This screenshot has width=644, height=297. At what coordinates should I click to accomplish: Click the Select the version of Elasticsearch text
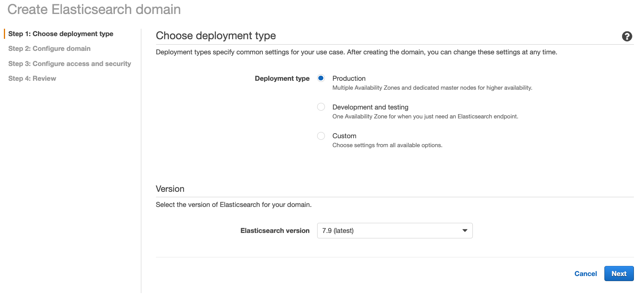(234, 205)
